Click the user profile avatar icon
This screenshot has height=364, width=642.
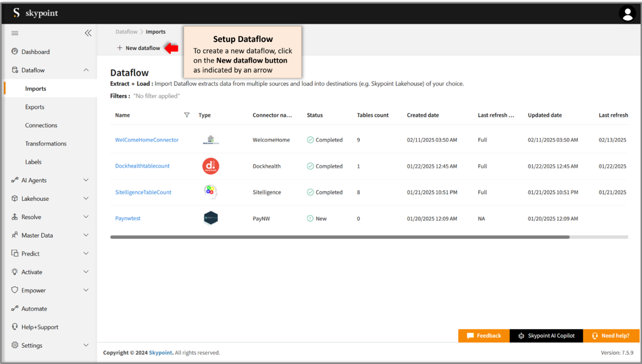coord(627,14)
